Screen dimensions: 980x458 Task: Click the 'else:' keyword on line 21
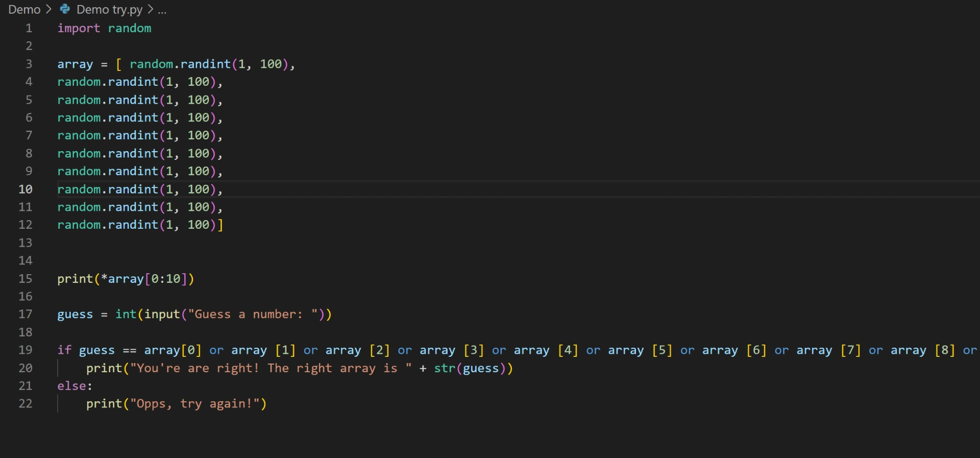coord(75,386)
